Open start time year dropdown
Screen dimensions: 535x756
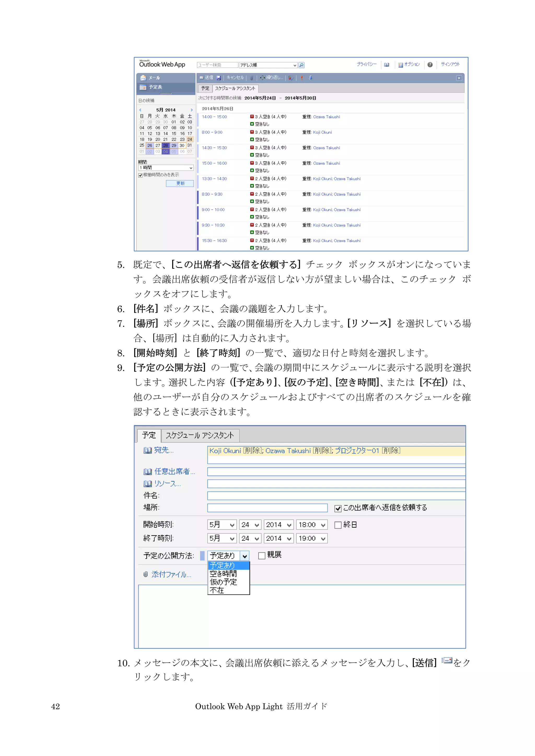tap(279, 525)
